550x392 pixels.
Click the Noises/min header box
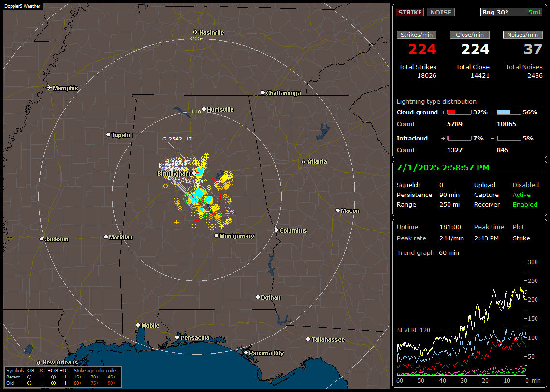click(x=522, y=35)
